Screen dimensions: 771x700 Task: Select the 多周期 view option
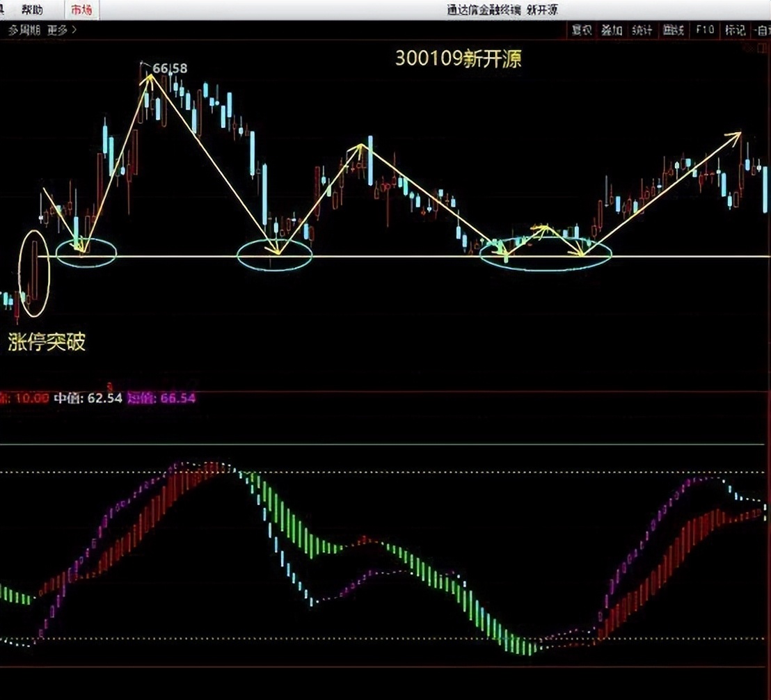pyautogui.click(x=24, y=30)
